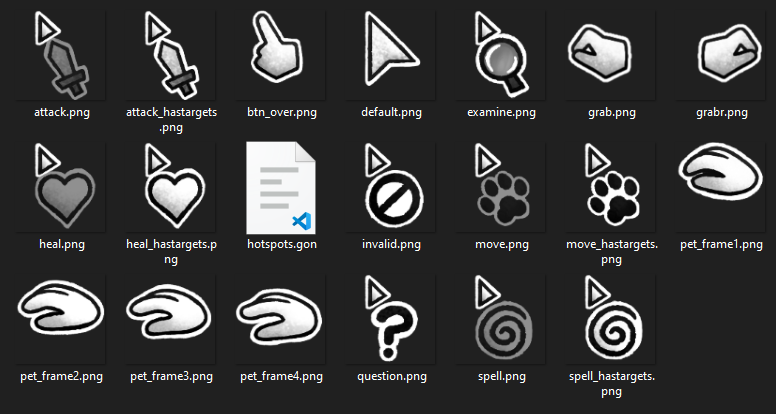Click the examine.png magnifying glass icon
Viewport: 776px width, 414px height.
click(x=501, y=54)
